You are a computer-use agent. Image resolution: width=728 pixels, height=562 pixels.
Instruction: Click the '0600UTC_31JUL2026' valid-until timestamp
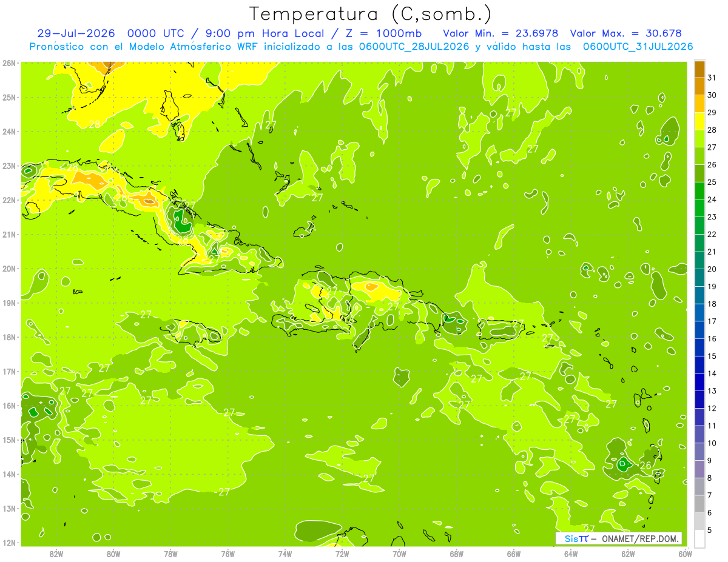pyautogui.click(x=638, y=47)
